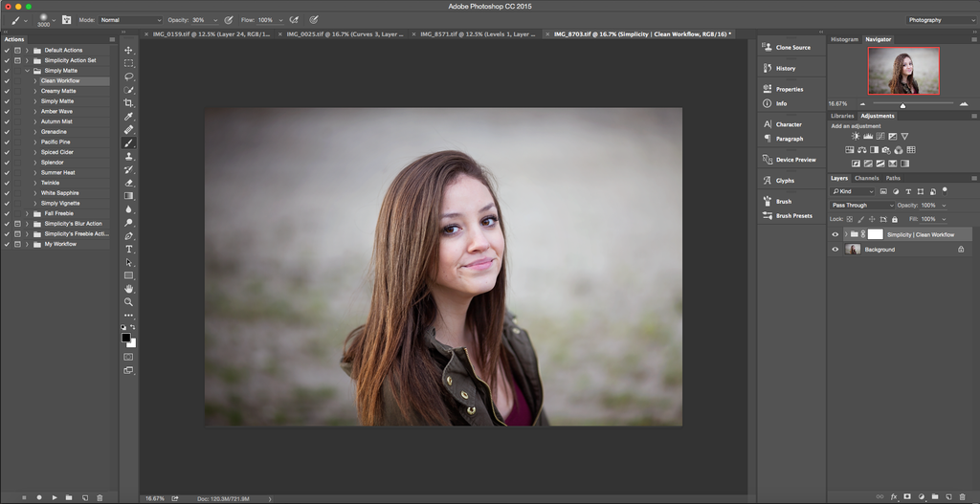Select the Move tool
The image size is (980, 504).
coord(129,50)
